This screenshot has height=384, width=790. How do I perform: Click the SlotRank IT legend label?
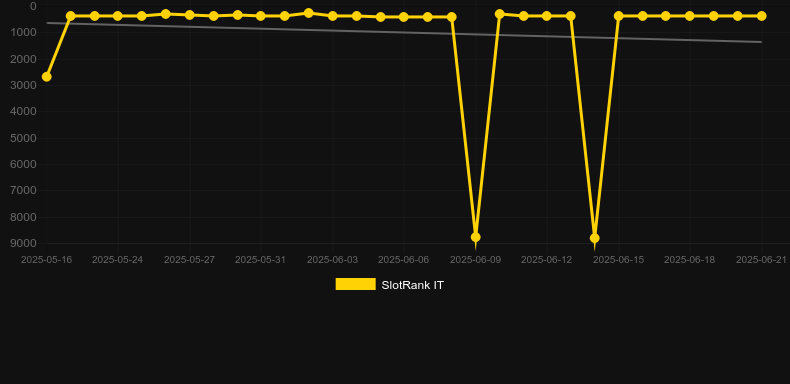point(413,285)
